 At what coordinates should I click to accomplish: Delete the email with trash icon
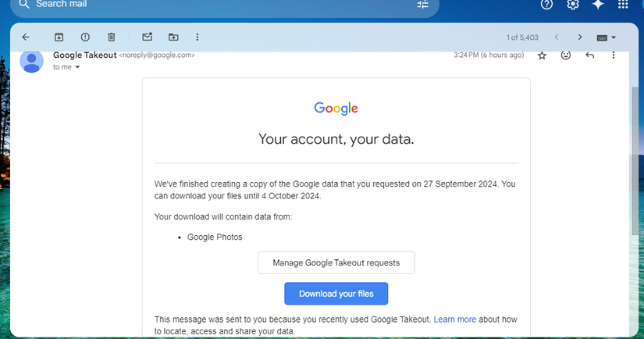pyautogui.click(x=112, y=37)
